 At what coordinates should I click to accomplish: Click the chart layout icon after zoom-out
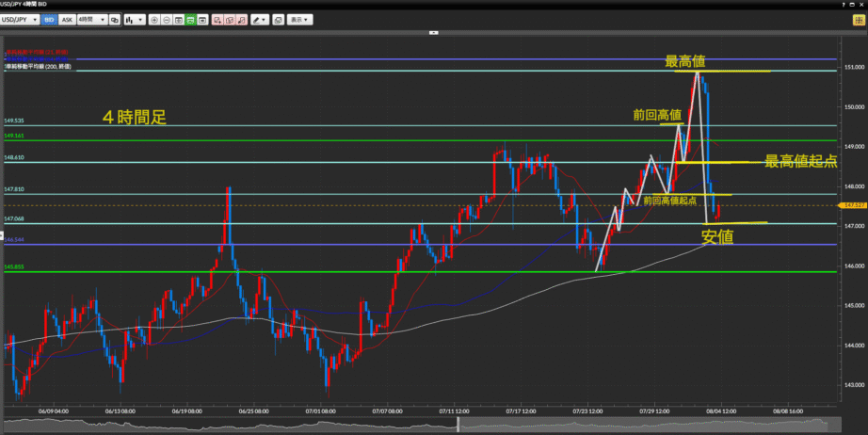tap(179, 20)
